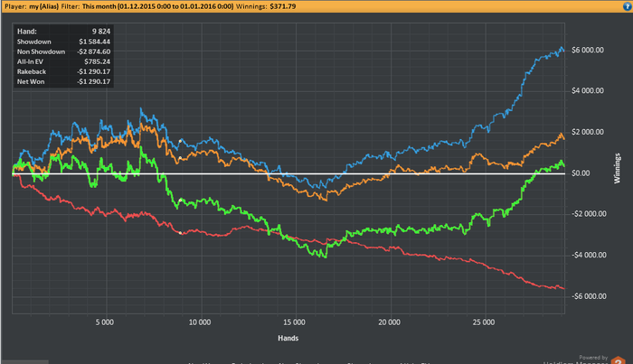Select the 'Hand: 9 824' tooltip row

[63, 32]
